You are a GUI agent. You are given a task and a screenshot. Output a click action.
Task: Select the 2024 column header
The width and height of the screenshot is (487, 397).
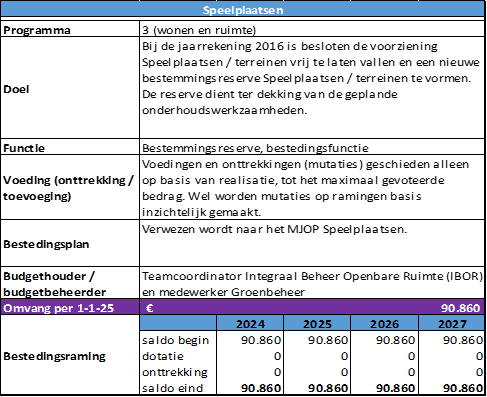[250, 323]
